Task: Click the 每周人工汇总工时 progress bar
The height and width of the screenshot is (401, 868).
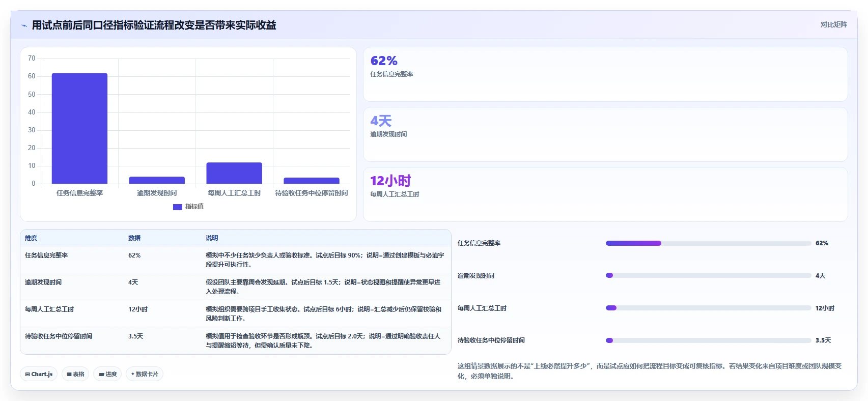Action: pos(708,308)
